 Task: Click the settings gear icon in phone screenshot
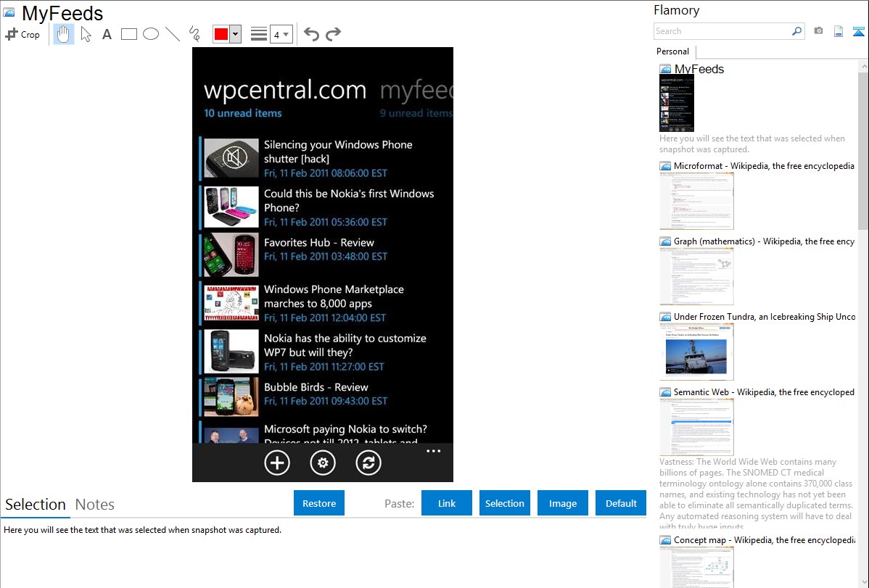(323, 463)
